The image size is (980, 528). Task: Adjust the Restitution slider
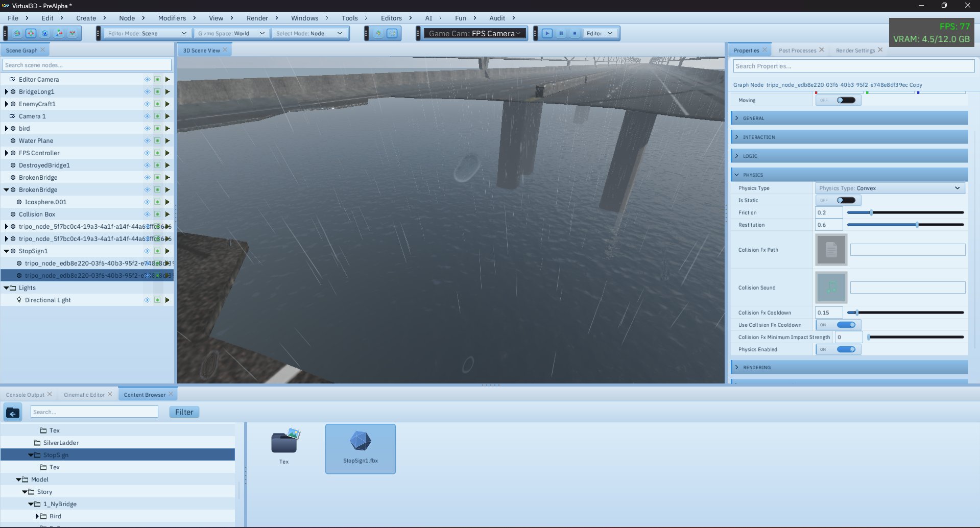coord(905,225)
